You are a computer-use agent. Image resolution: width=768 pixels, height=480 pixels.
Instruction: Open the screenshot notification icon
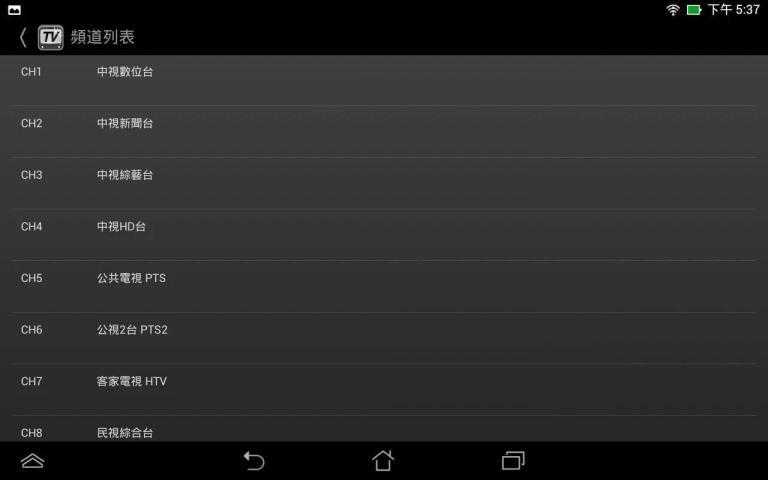click(14, 10)
